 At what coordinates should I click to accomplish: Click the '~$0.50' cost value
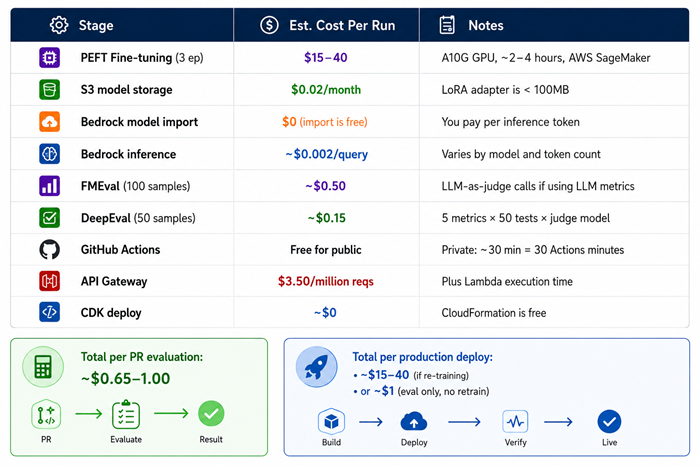click(325, 186)
